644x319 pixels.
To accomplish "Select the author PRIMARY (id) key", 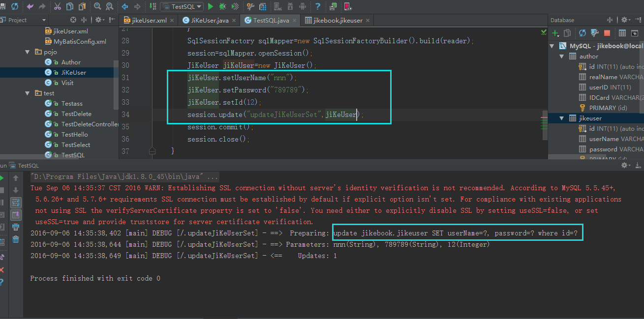I will (x=604, y=108).
